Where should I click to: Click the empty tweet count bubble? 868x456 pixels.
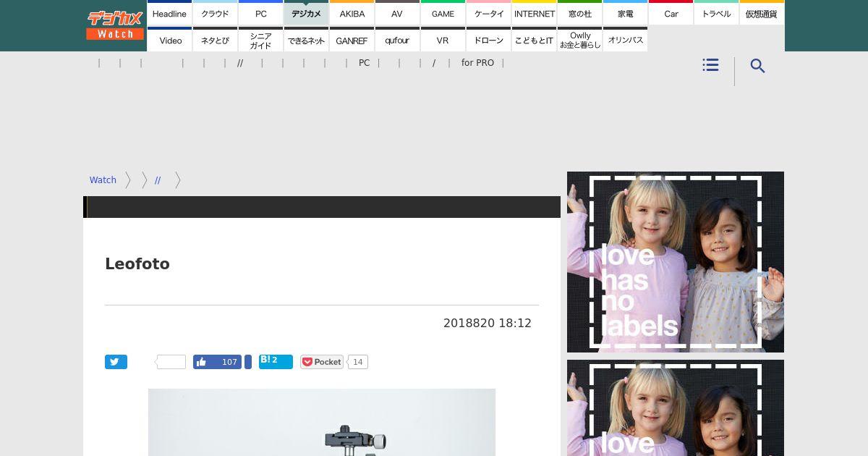pyautogui.click(x=171, y=362)
